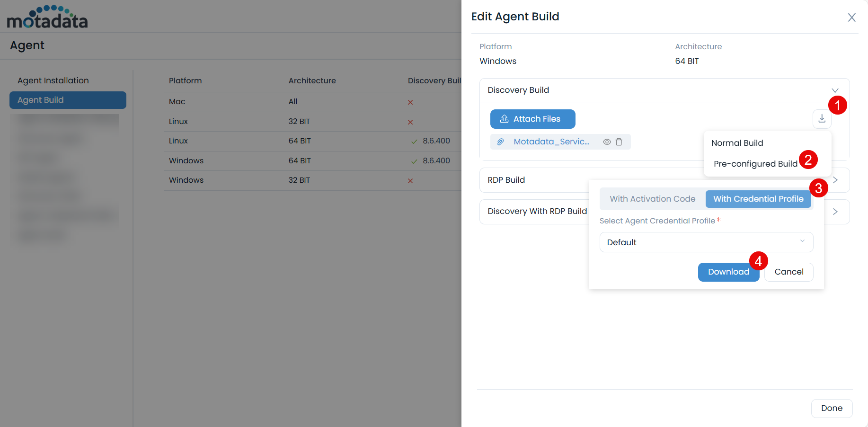Viewport: 868px width, 427px height.
Task: Click the Motadata logo
Action: pyautogui.click(x=46, y=16)
